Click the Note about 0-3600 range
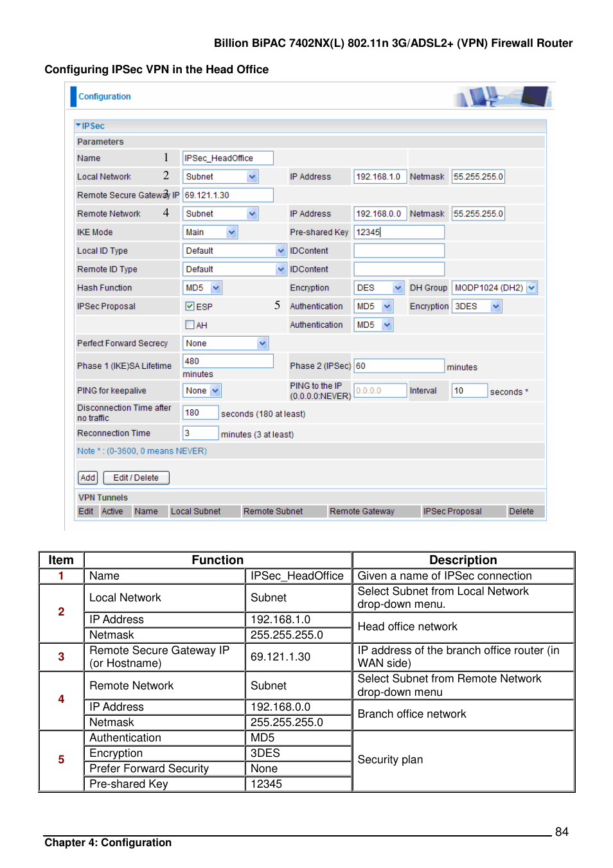Viewport: 613px width, 868px height. tap(142, 451)
